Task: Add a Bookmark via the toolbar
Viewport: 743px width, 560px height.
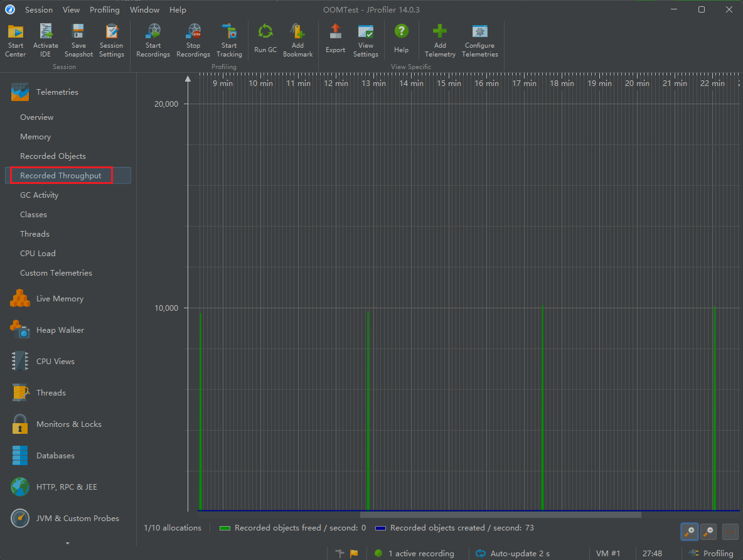Action: (x=297, y=41)
